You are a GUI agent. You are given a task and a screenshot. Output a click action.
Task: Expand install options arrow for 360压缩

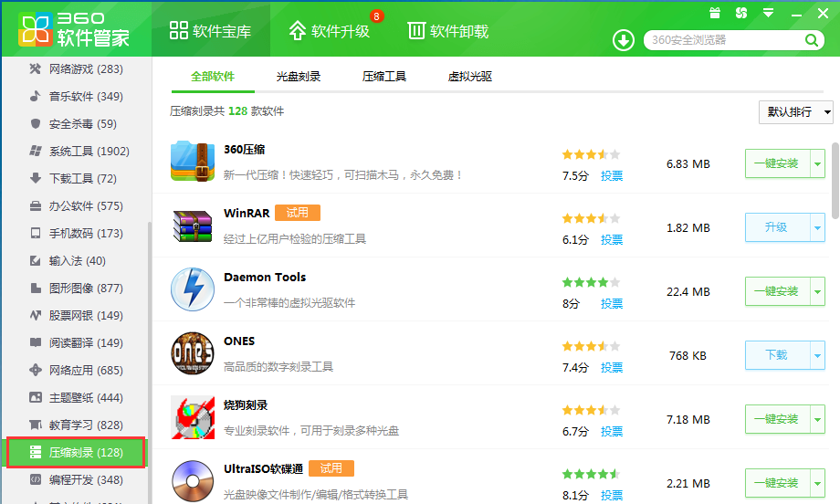click(x=817, y=164)
